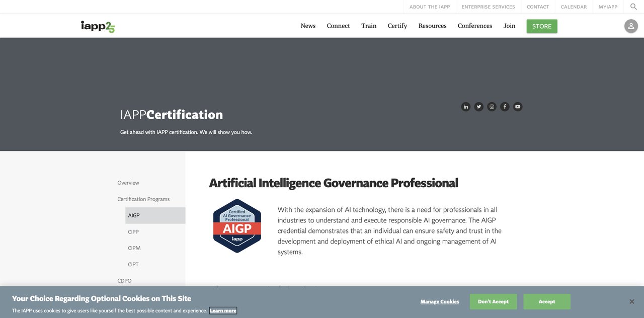Click the Artificial Intelligence Governance Professional heading
Viewport: 644px width, 318px height.
point(334,183)
